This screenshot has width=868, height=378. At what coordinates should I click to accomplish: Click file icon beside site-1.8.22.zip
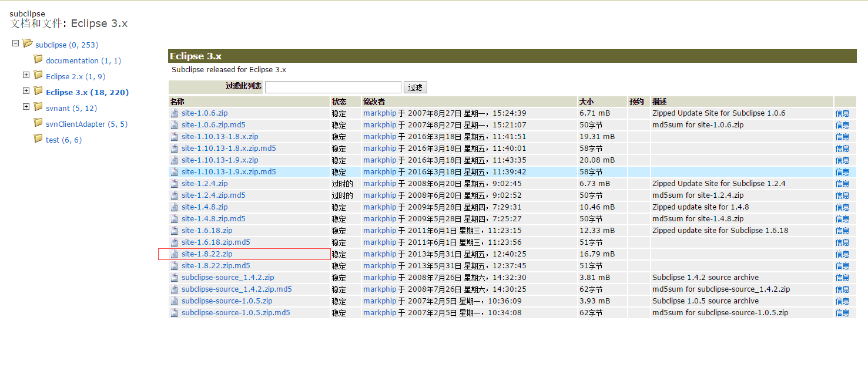coord(174,254)
